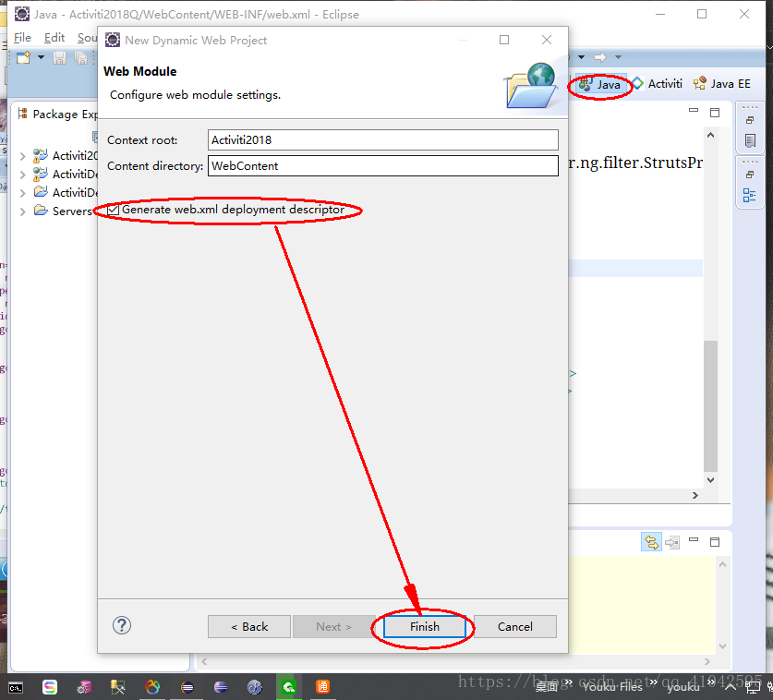Open the orange 通 app in taskbar
Image resolution: width=773 pixels, height=700 pixels.
[322, 687]
